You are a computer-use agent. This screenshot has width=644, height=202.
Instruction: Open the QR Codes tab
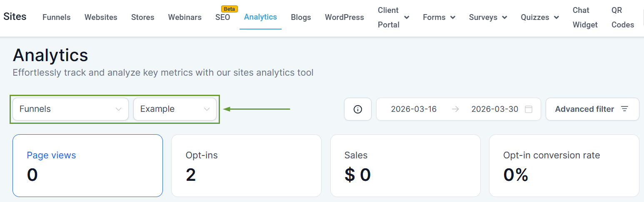coord(622,17)
